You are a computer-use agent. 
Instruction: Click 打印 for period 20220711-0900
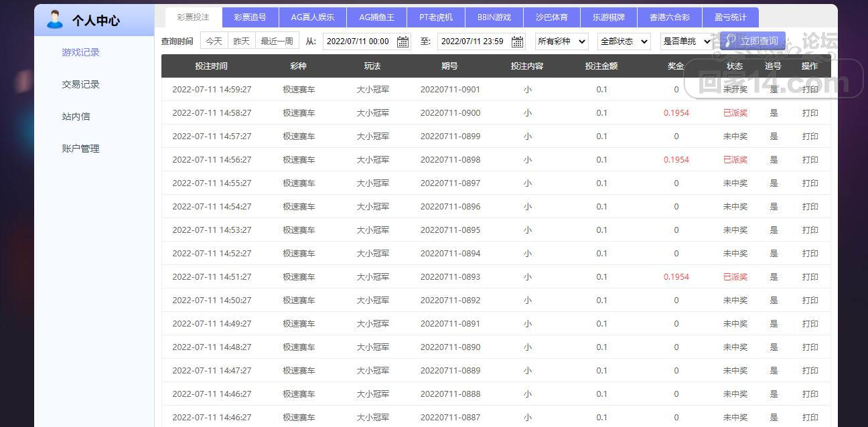tap(810, 112)
